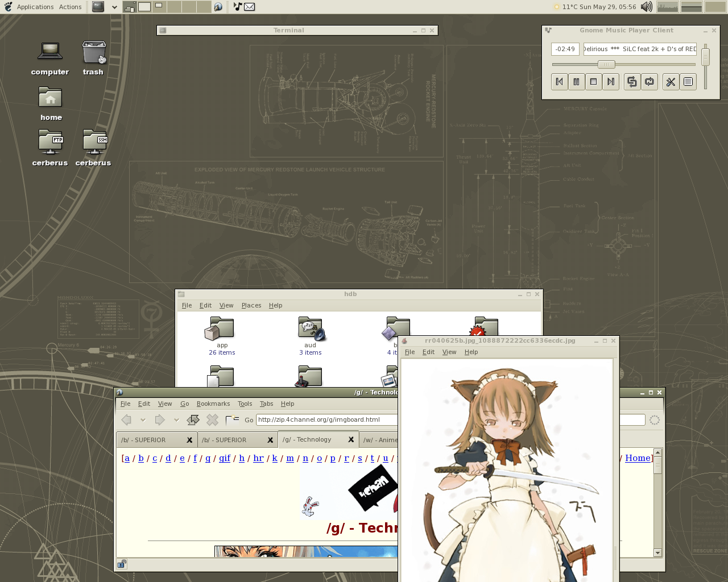Screen dimensions: 728x582
Task: Open the home folder desktop icon
Action: [x=51, y=103]
